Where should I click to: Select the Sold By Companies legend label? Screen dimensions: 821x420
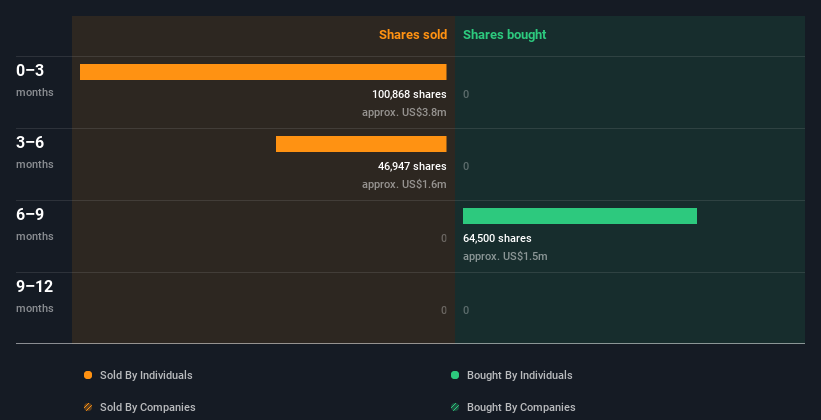tap(148, 407)
